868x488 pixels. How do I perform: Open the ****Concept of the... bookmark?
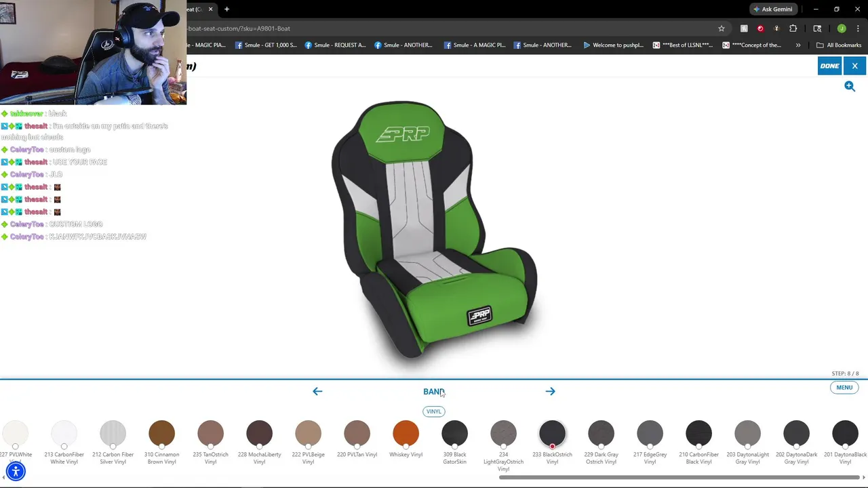(x=752, y=45)
